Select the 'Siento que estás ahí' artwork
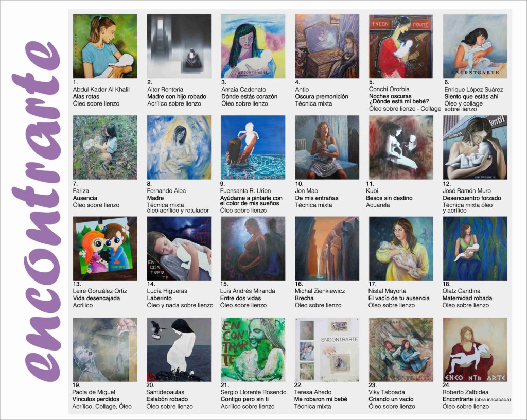The height and width of the screenshot is (420, 527). pyautogui.click(x=475, y=46)
